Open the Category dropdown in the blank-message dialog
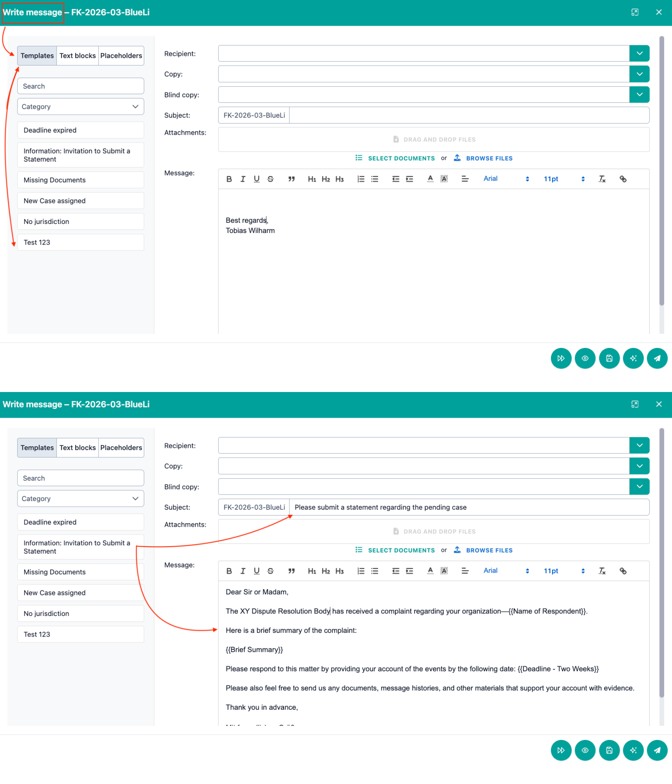Image resolution: width=672 pixels, height=784 pixels. coord(81,107)
